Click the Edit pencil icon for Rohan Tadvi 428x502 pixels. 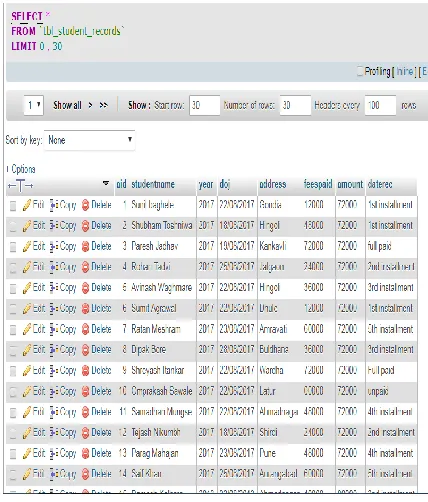click(27, 267)
